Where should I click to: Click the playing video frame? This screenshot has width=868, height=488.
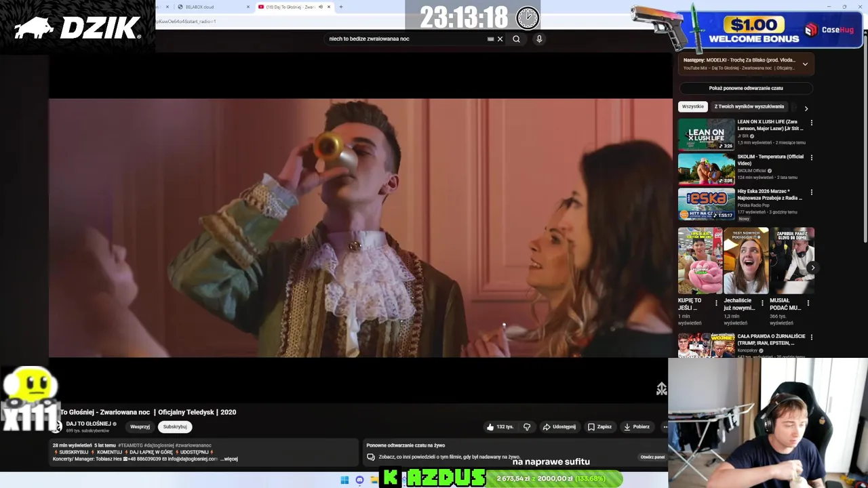360,228
